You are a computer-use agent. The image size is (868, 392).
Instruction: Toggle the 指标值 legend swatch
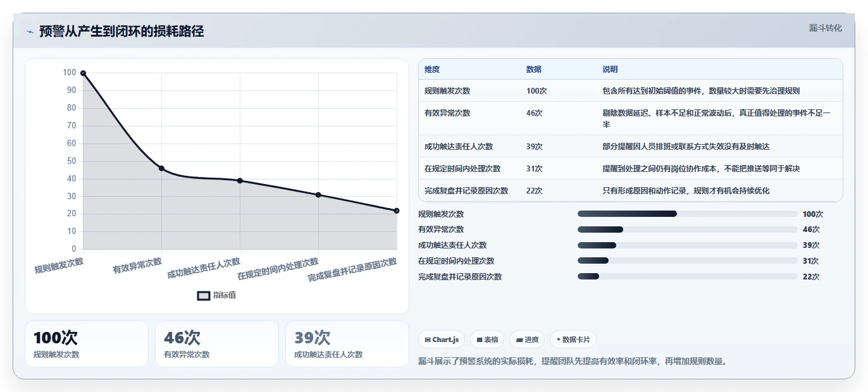tap(204, 295)
